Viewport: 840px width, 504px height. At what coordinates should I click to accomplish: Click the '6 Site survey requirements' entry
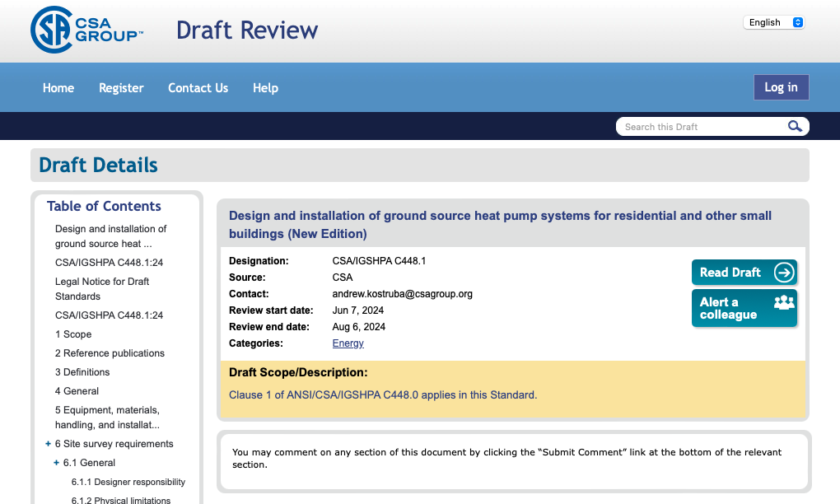pyautogui.click(x=114, y=444)
